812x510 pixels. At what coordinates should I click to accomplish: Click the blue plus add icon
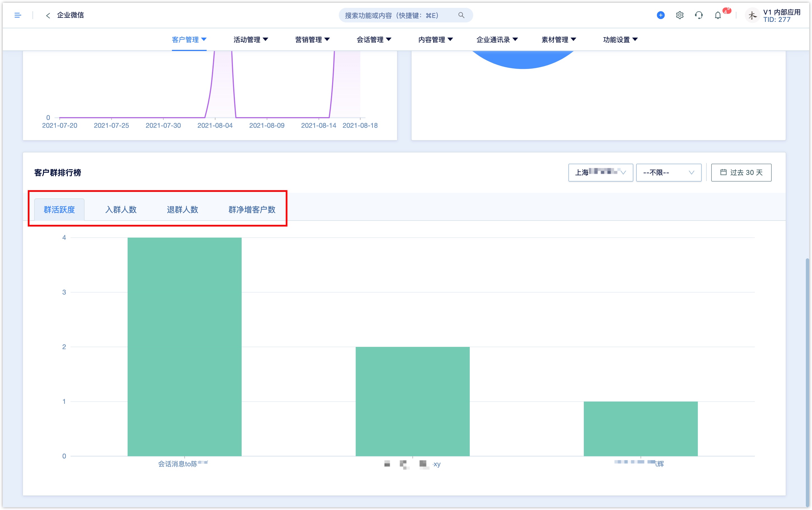tap(661, 15)
